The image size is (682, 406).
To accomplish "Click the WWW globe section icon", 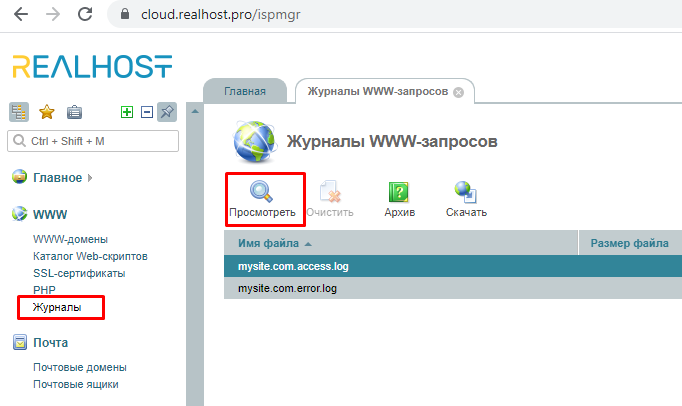I will [19, 214].
